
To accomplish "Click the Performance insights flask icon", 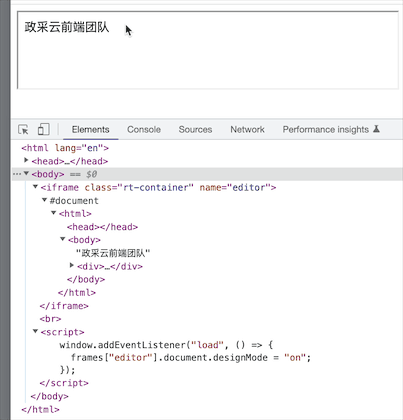I will (x=376, y=129).
